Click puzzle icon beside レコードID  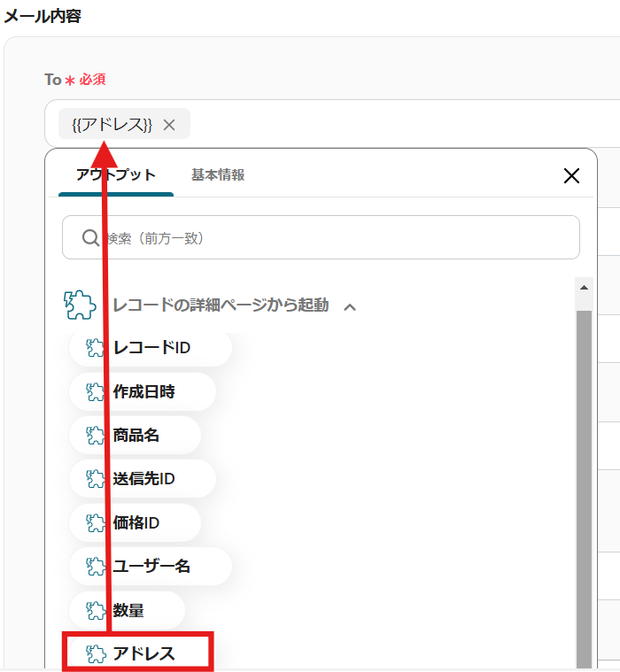[95, 348]
